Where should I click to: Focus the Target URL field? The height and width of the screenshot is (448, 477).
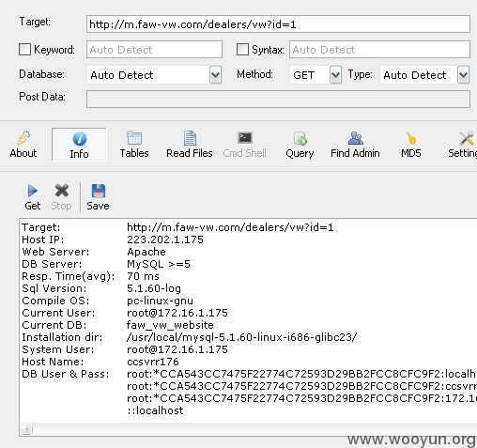click(278, 24)
